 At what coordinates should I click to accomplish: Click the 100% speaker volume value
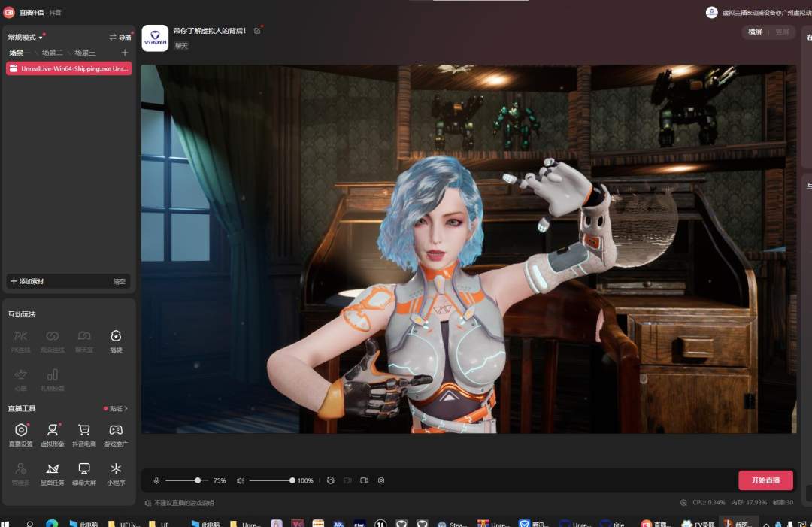click(x=305, y=480)
